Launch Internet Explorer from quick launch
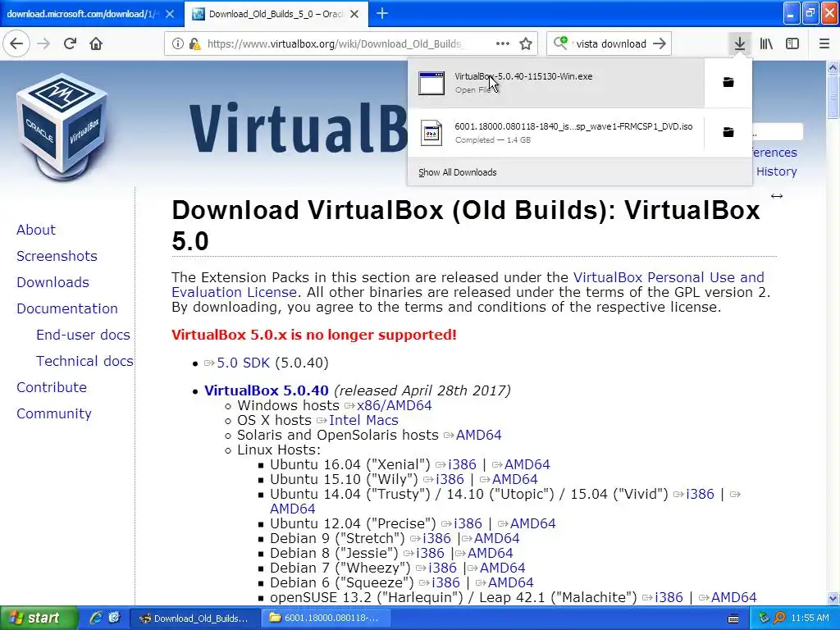 pyautogui.click(x=96, y=618)
